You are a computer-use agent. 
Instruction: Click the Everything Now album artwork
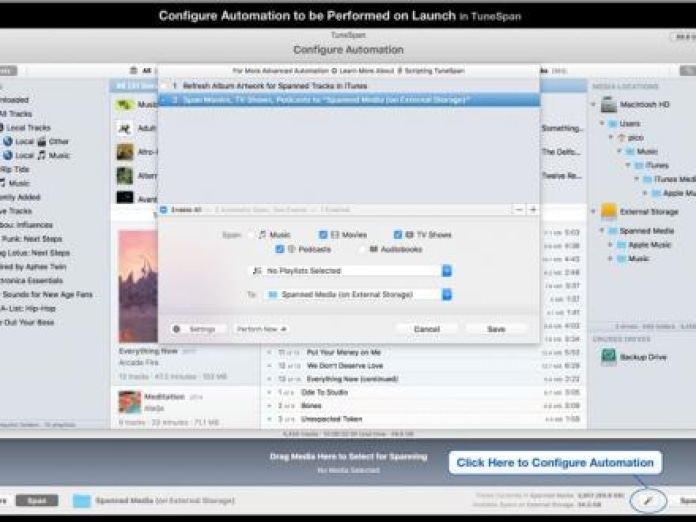tap(138, 286)
